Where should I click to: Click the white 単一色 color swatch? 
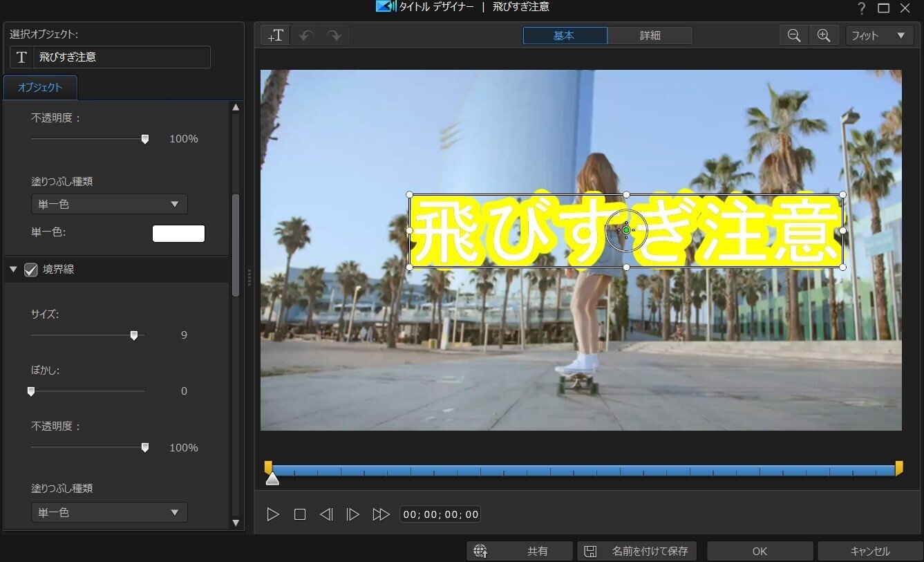coord(178,234)
